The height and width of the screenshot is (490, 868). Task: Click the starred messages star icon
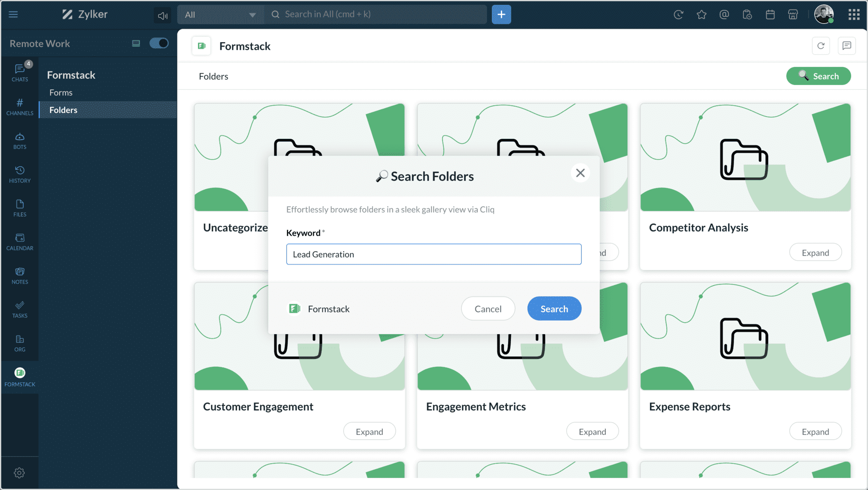coord(701,15)
